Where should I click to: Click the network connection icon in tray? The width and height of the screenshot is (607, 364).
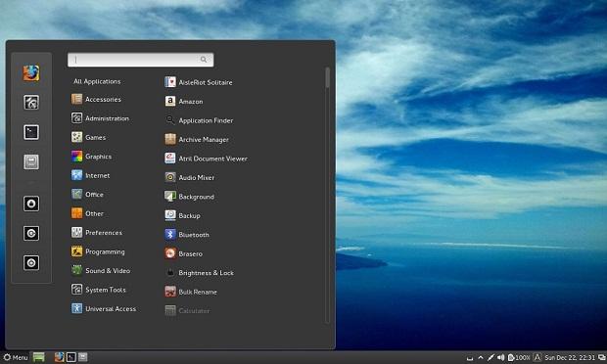490,357
